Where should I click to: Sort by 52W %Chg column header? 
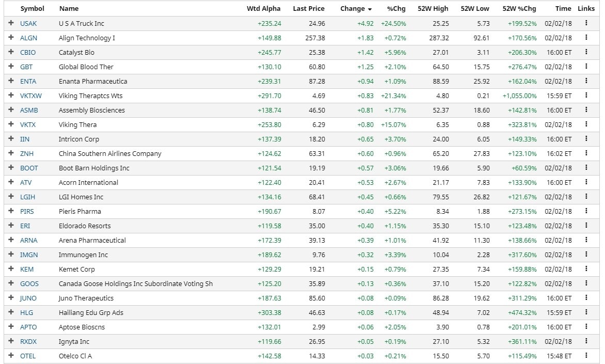519,9
